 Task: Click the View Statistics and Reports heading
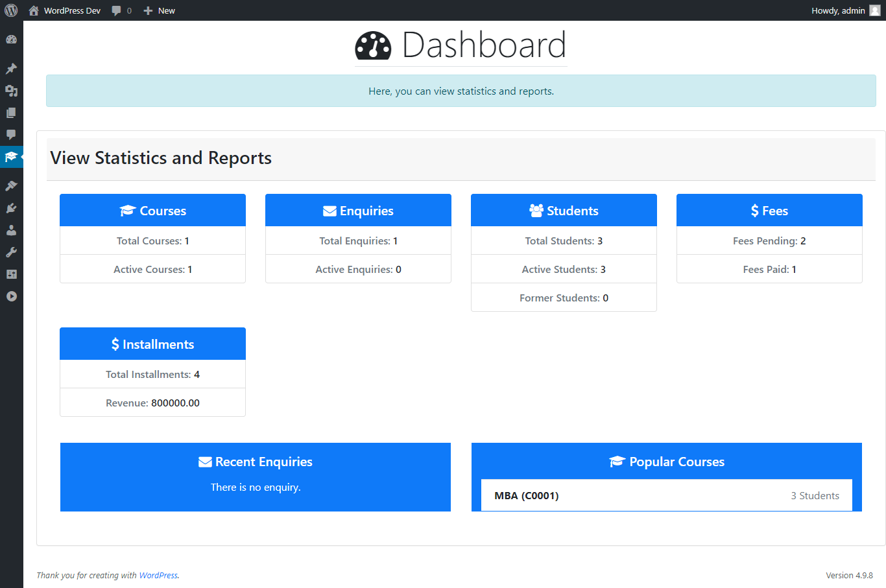161,158
